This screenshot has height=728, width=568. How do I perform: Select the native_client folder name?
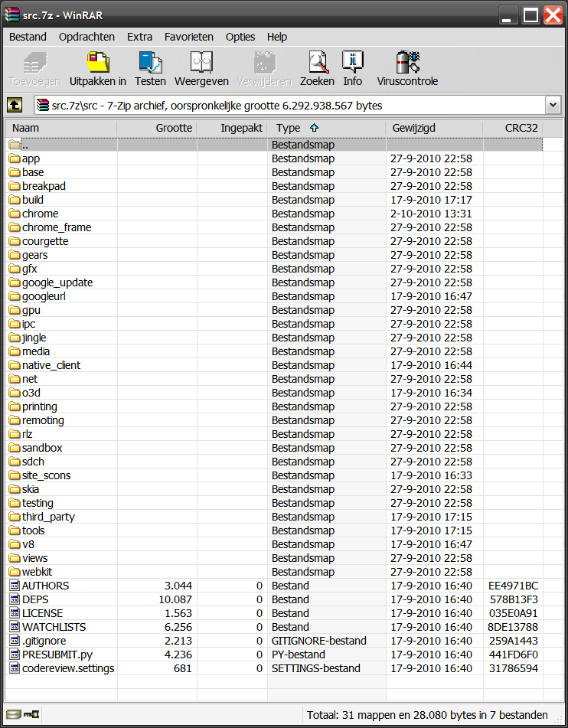coord(51,365)
